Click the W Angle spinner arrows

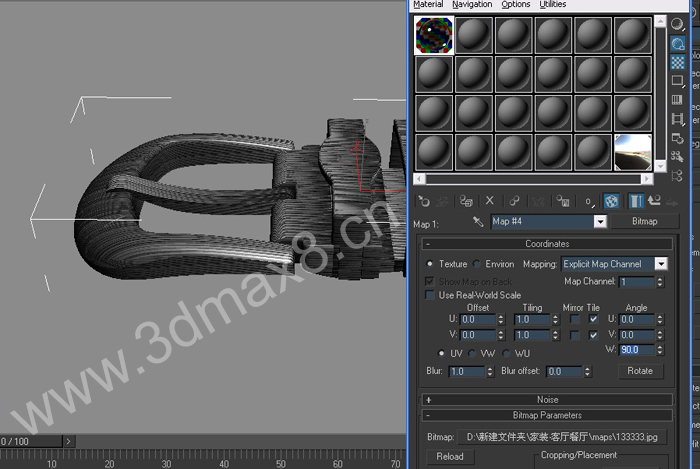pos(660,350)
